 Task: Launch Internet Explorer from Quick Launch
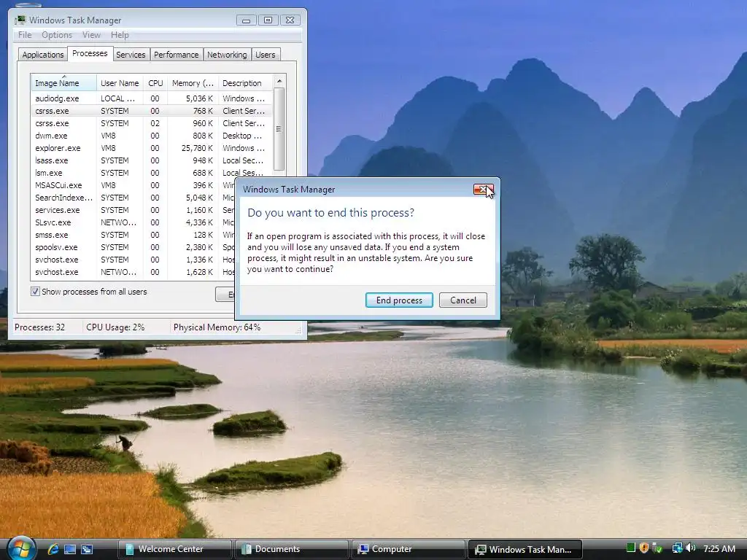click(x=53, y=549)
